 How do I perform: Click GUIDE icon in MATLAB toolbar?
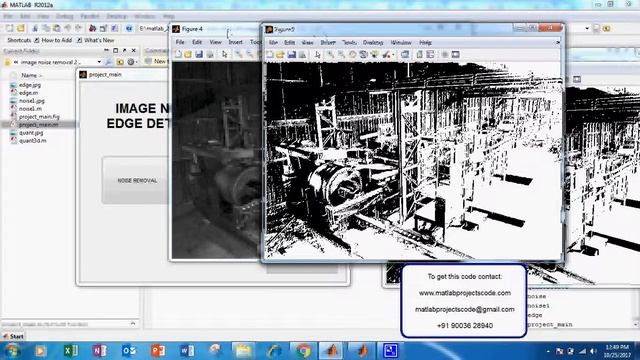point(103,28)
